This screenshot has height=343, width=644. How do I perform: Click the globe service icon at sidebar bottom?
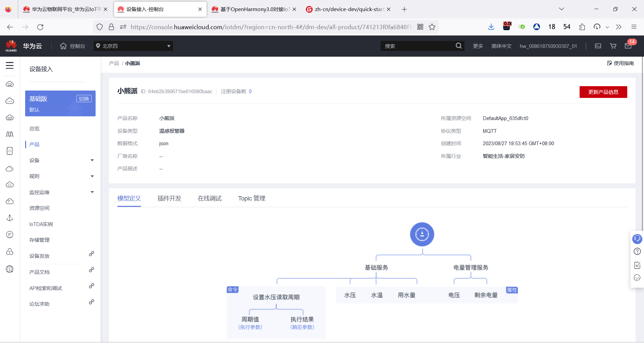pyautogui.click(x=10, y=269)
